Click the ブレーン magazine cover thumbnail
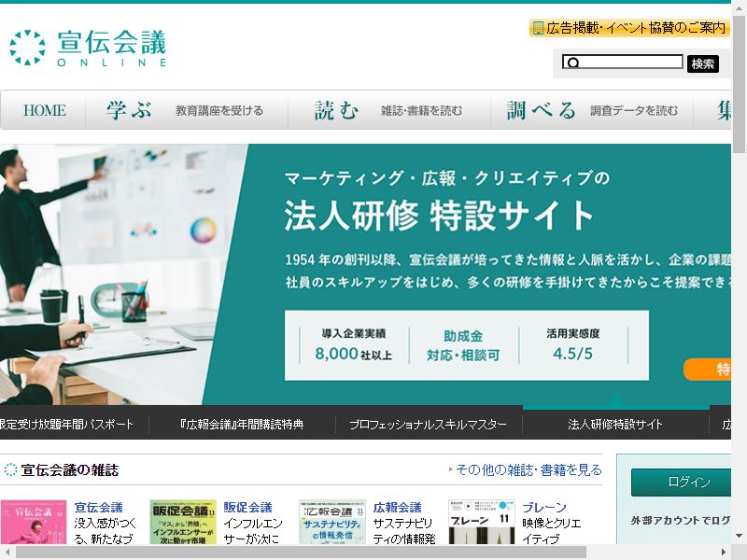 pos(482,522)
